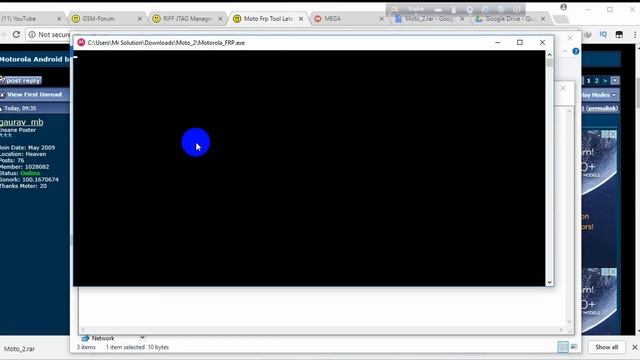
Task: Open the Chrome three-dot menu
Action: point(635,35)
